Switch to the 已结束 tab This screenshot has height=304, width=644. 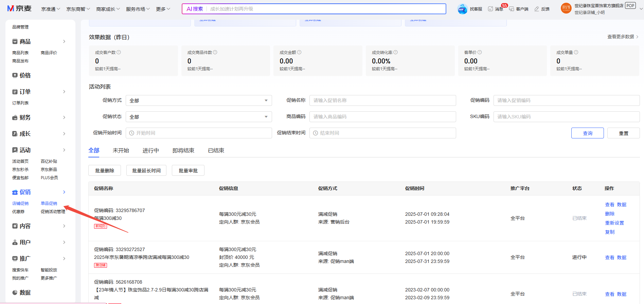[x=216, y=151]
